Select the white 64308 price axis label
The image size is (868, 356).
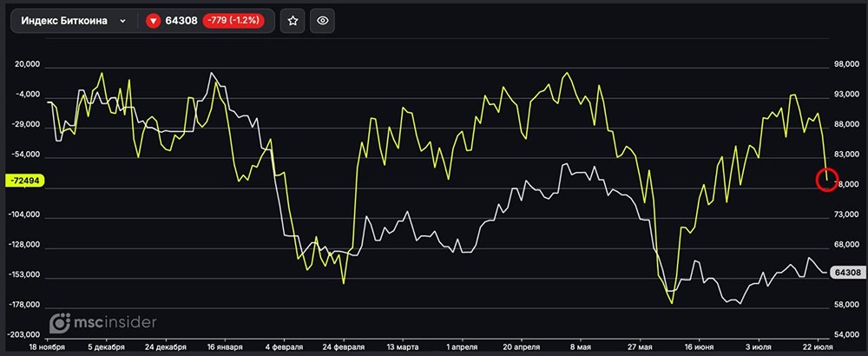[847, 273]
